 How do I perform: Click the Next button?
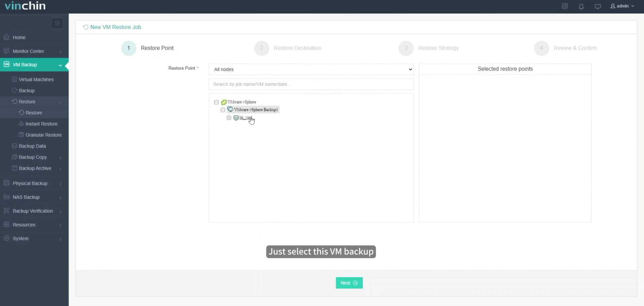(349, 283)
